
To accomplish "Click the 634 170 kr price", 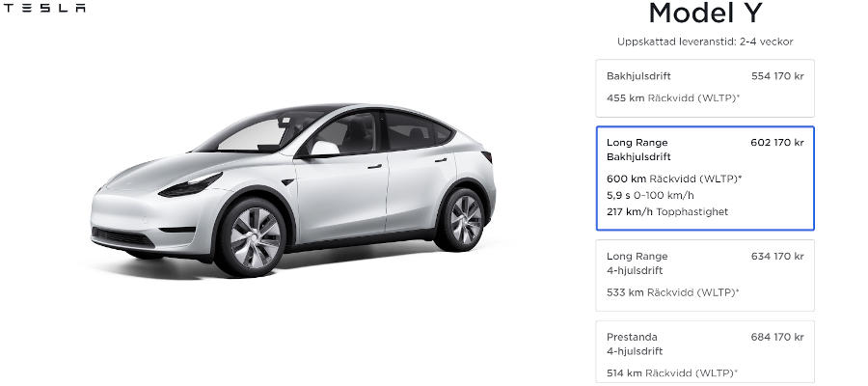I will [777, 256].
